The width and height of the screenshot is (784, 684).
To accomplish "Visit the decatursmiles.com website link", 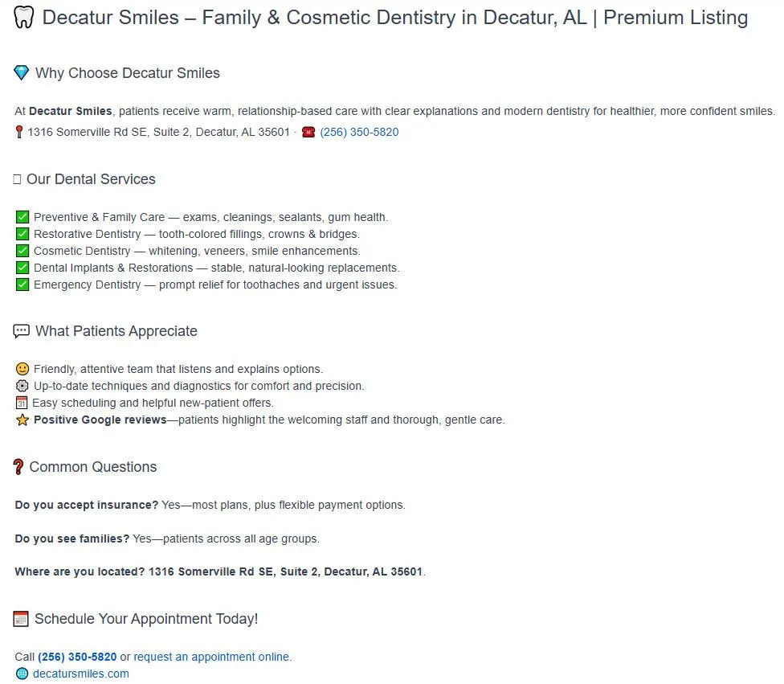I will 80,674.
